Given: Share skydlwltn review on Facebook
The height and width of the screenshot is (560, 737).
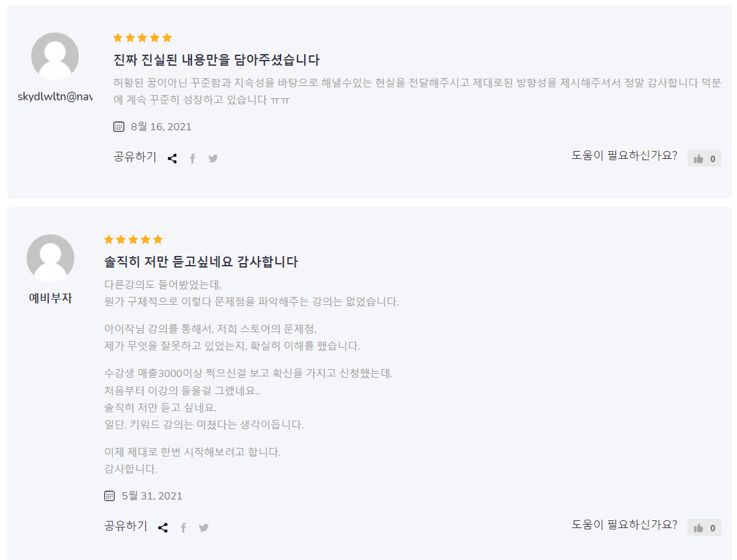Looking at the screenshot, I should [193, 158].
